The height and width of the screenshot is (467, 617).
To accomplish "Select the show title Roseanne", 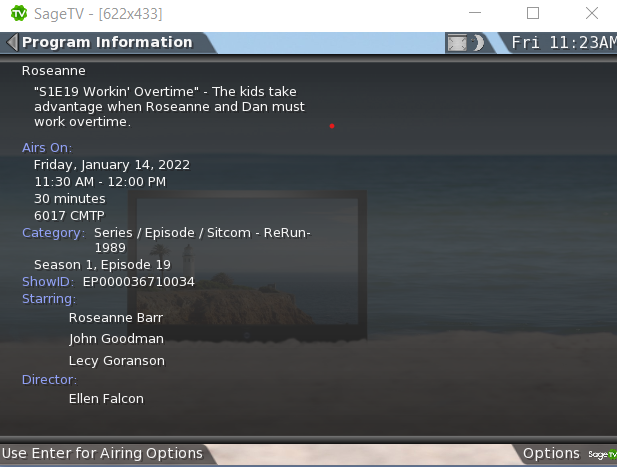I will coord(54,71).
